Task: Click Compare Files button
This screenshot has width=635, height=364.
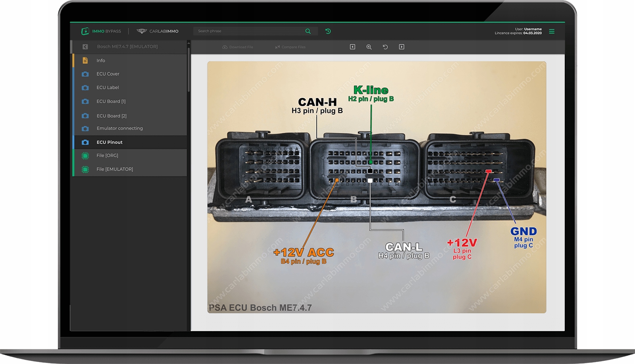Action: 290,47
